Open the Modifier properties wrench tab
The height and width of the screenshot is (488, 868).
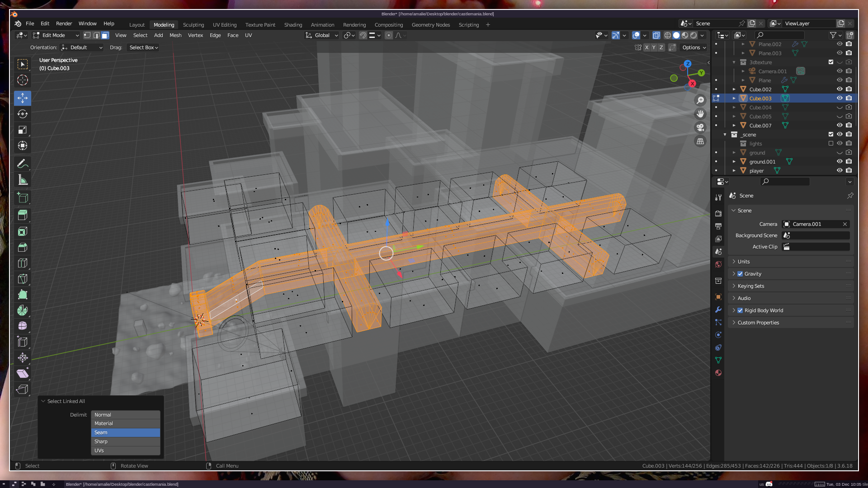click(718, 310)
